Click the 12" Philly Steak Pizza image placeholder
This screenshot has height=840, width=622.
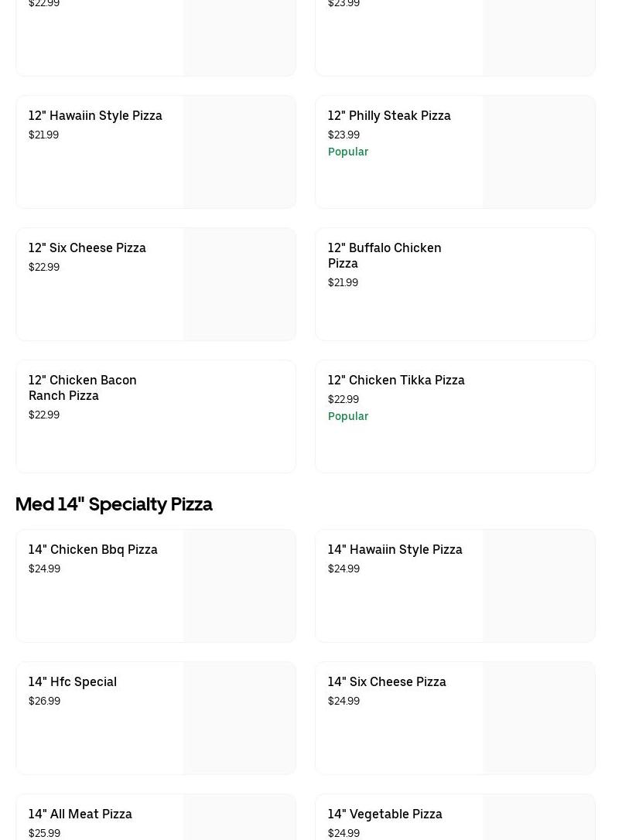click(538, 152)
